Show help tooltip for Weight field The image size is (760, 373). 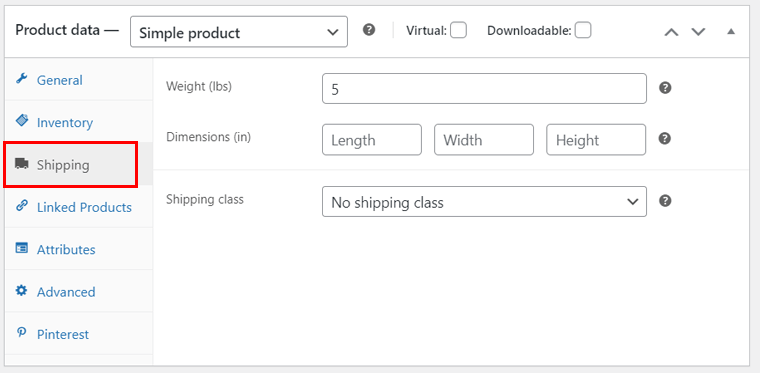[665, 88]
